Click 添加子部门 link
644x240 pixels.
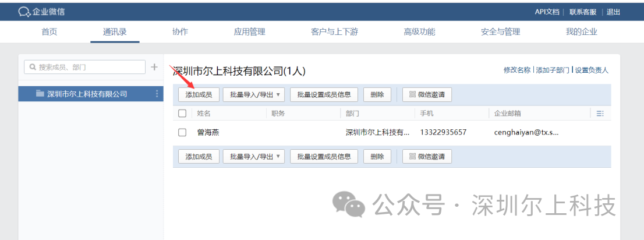(x=553, y=70)
